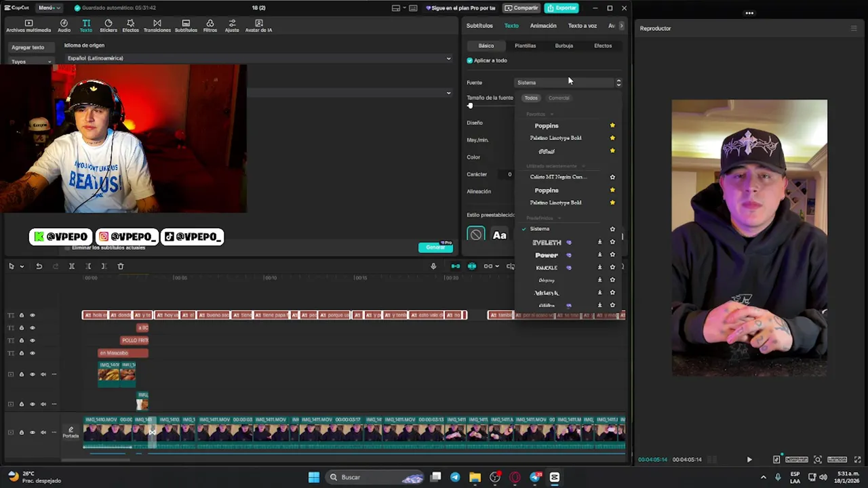Open the taskbar volume control
This screenshot has height=488, width=868.
(x=825, y=477)
